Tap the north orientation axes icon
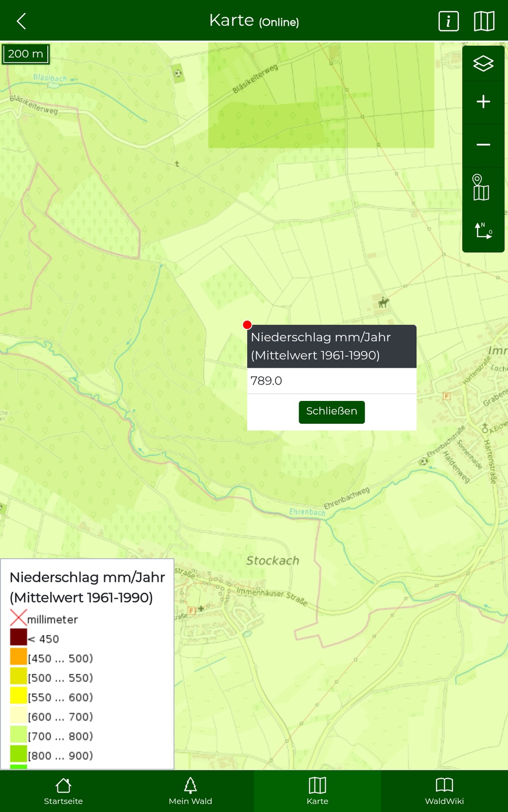Viewport: 508px width, 812px height. click(483, 230)
